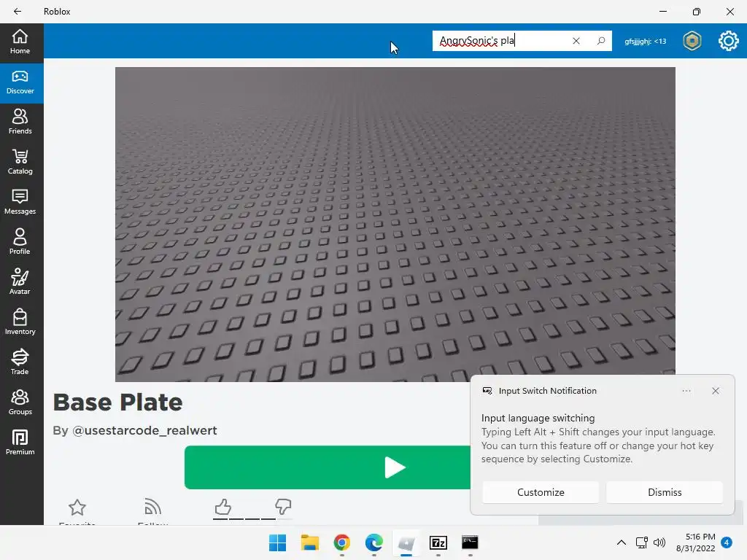This screenshot has height=560, width=747.
Task: Clear the search box text
Action: click(x=576, y=41)
